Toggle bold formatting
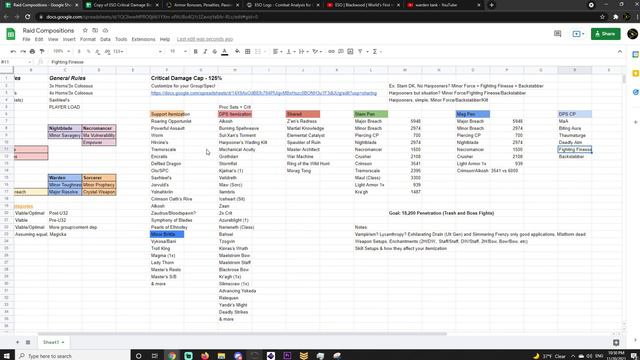The width and height of the screenshot is (640, 360). [x=196, y=51]
